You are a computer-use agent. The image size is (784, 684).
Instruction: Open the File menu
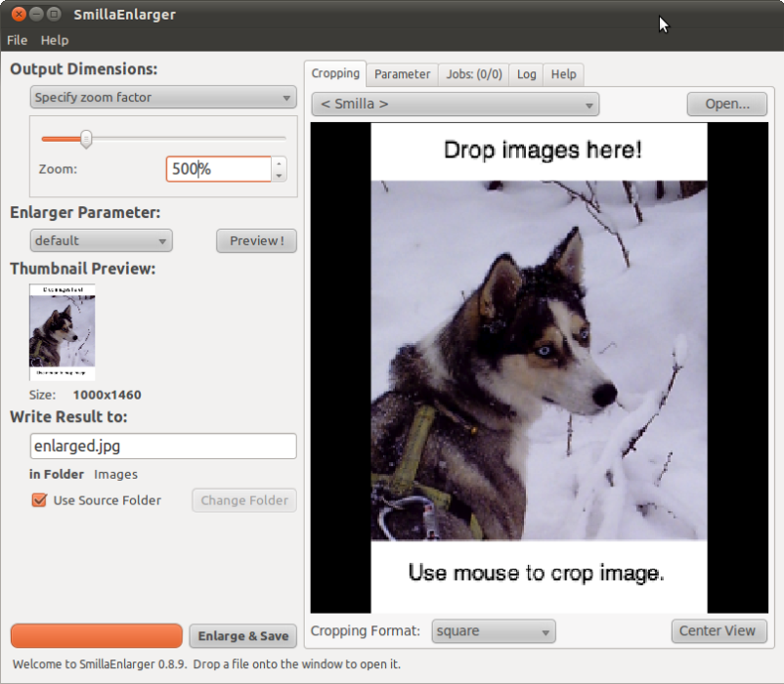coord(17,40)
